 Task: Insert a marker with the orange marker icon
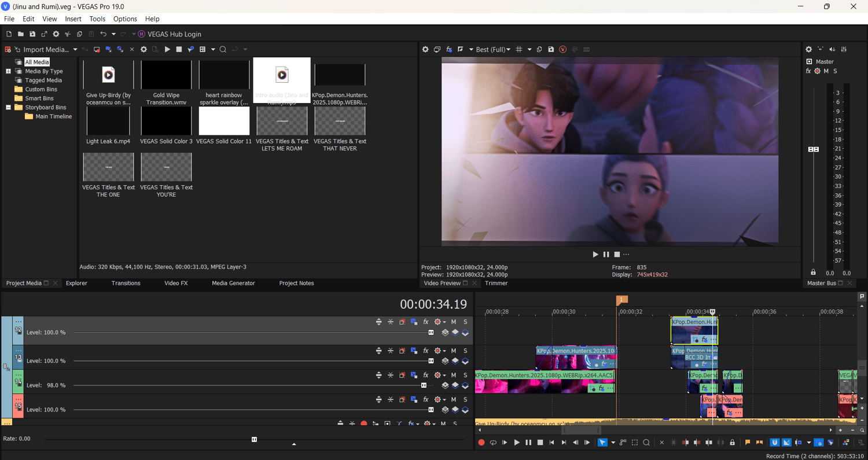[748, 443]
